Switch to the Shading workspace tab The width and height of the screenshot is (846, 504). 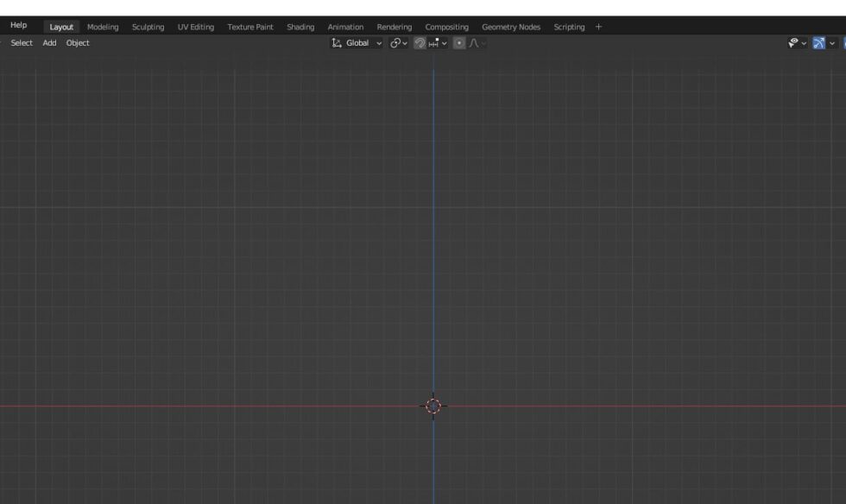(300, 26)
